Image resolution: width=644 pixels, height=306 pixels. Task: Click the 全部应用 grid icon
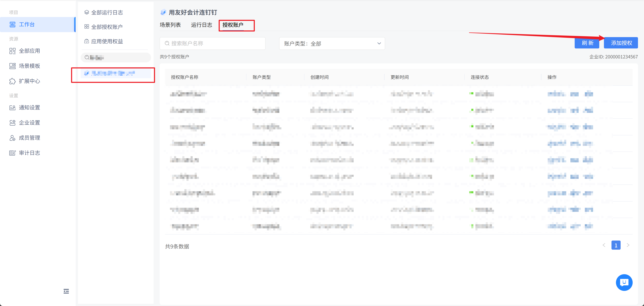[12, 51]
